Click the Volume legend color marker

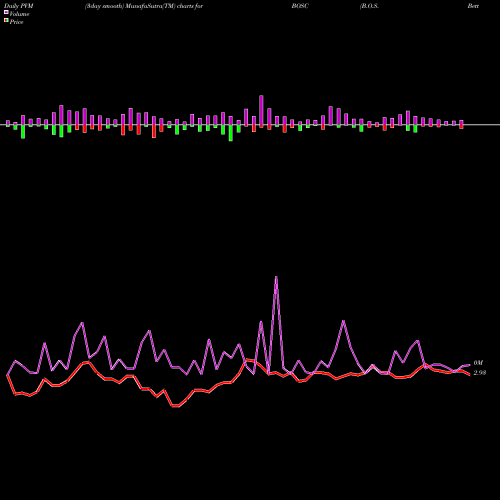(x=6, y=13)
